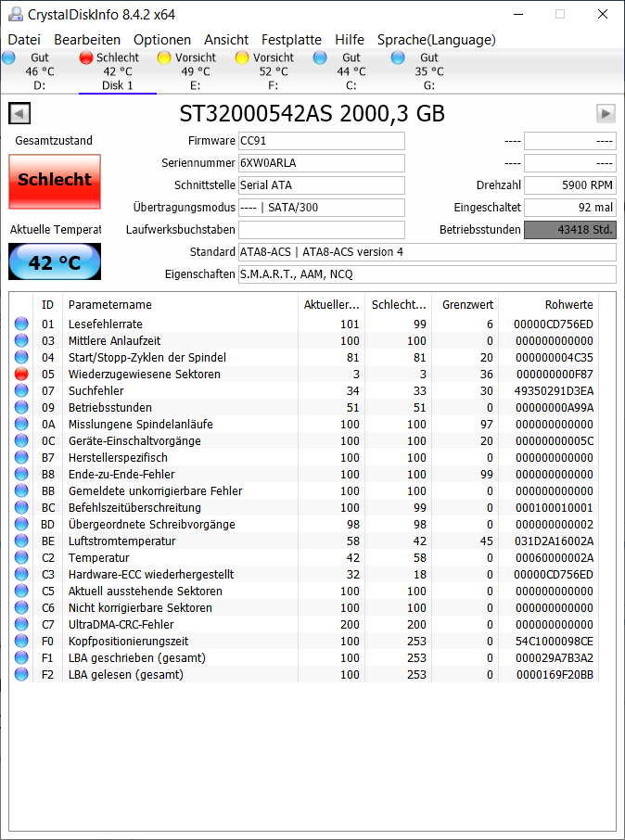This screenshot has height=840, width=625.
Task: Click the Betriebsstunden 43418 Std. field
Action: 569,230
